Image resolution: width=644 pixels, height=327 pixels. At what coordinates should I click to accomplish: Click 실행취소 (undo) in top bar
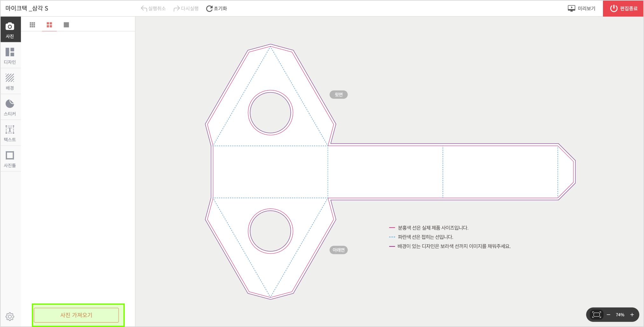[153, 9]
